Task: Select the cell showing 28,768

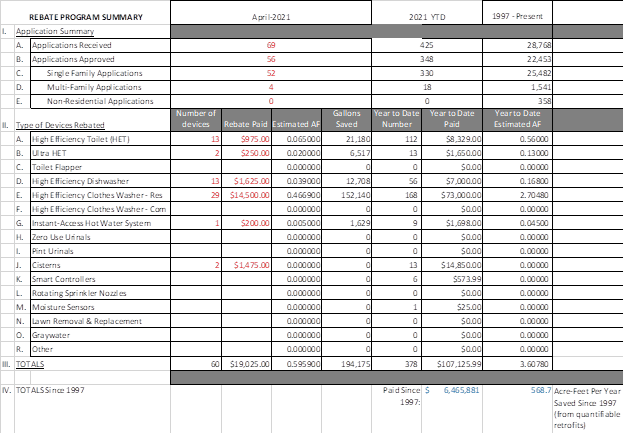Action: point(539,45)
